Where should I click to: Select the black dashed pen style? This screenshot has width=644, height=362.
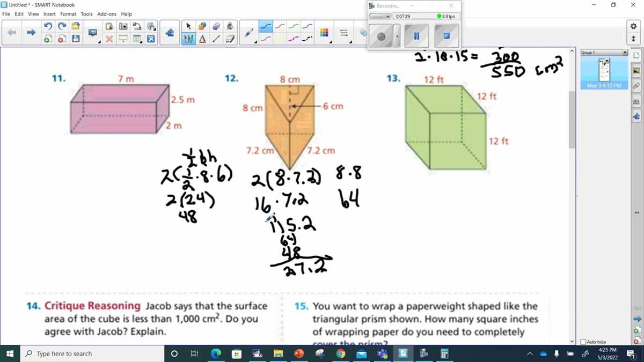(x=307, y=39)
